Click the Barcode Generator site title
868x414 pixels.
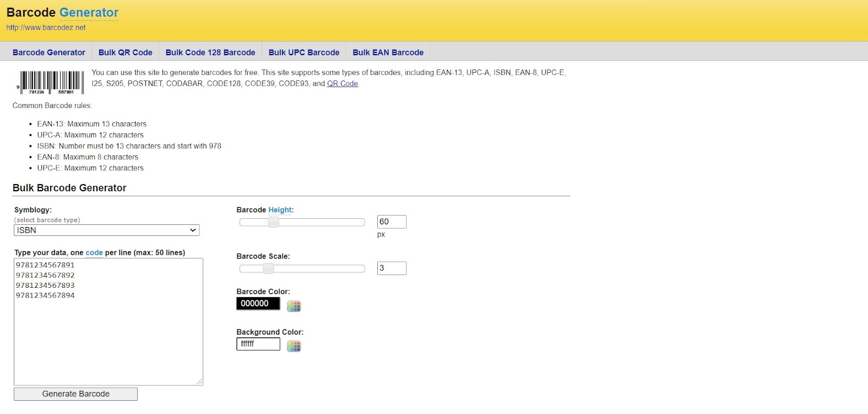[62, 13]
